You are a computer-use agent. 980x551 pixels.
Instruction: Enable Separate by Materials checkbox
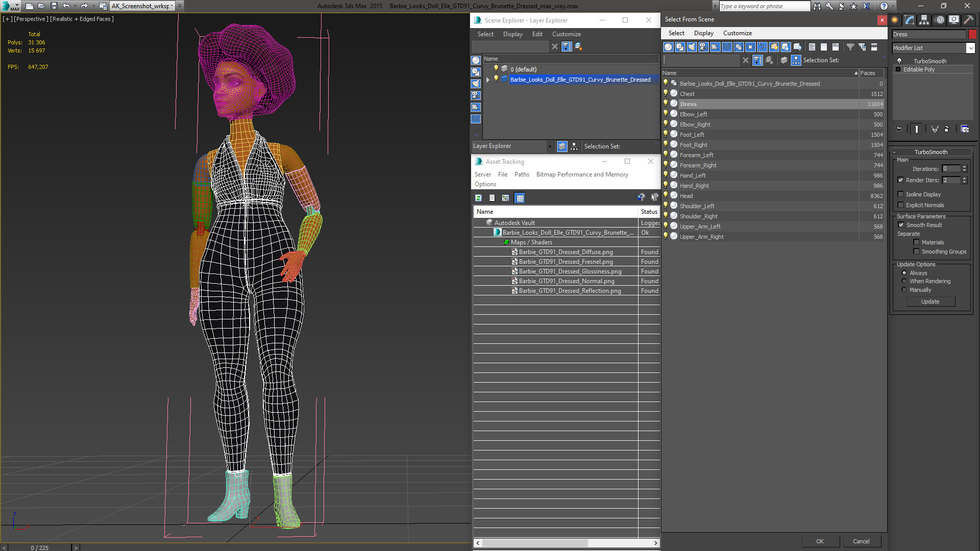(916, 242)
